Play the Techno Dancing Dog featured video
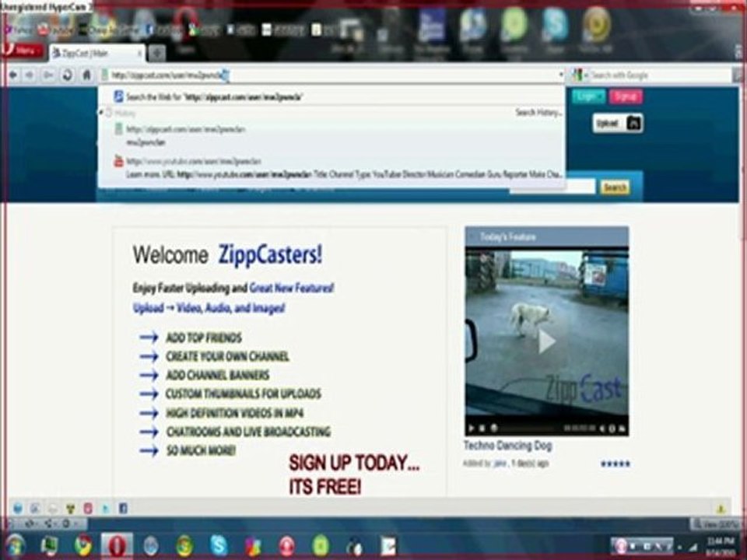747x560 pixels. tap(547, 341)
